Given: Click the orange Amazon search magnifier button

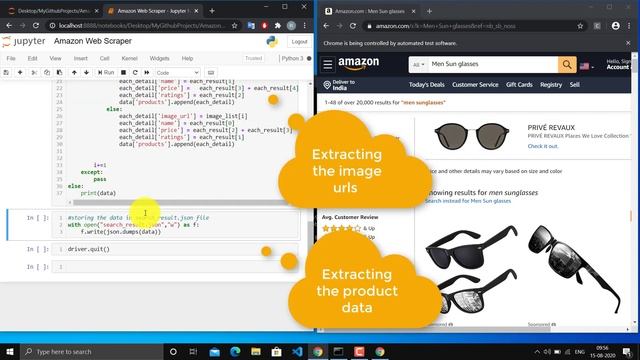Looking at the screenshot, I should pyautogui.click(x=567, y=64).
